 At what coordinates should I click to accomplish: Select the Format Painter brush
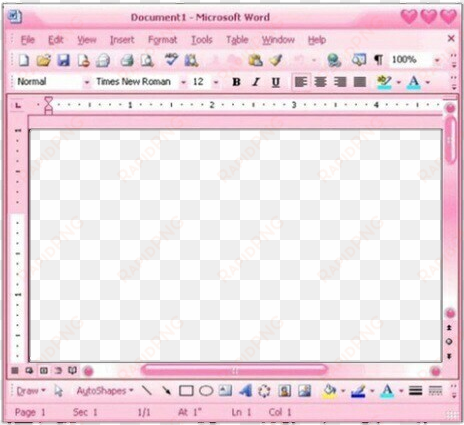click(x=276, y=60)
